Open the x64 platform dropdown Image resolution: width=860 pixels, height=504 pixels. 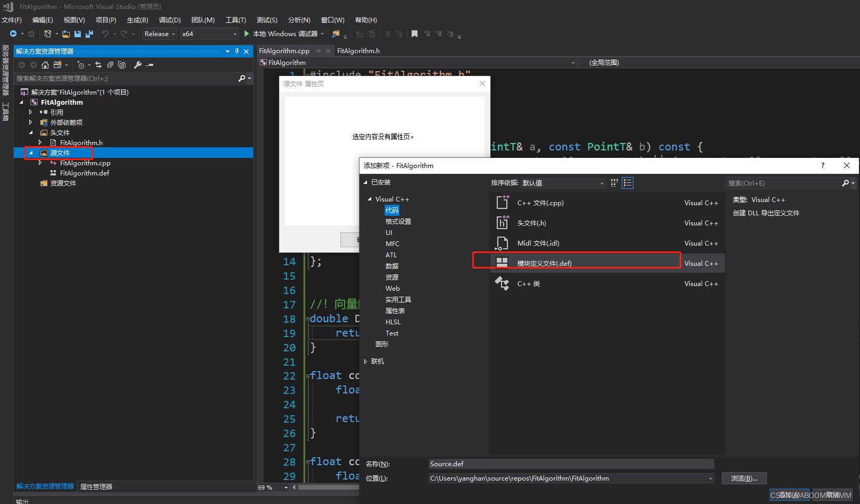pos(210,33)
